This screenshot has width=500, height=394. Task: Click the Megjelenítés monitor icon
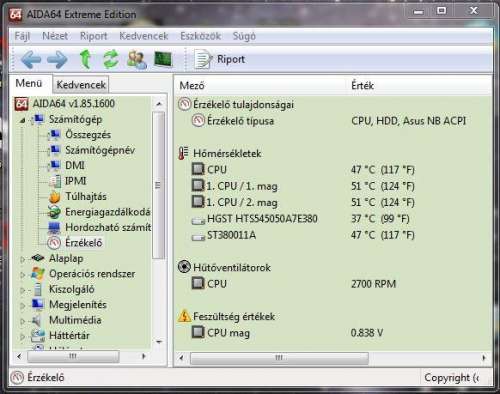click(x=38, y=304)
